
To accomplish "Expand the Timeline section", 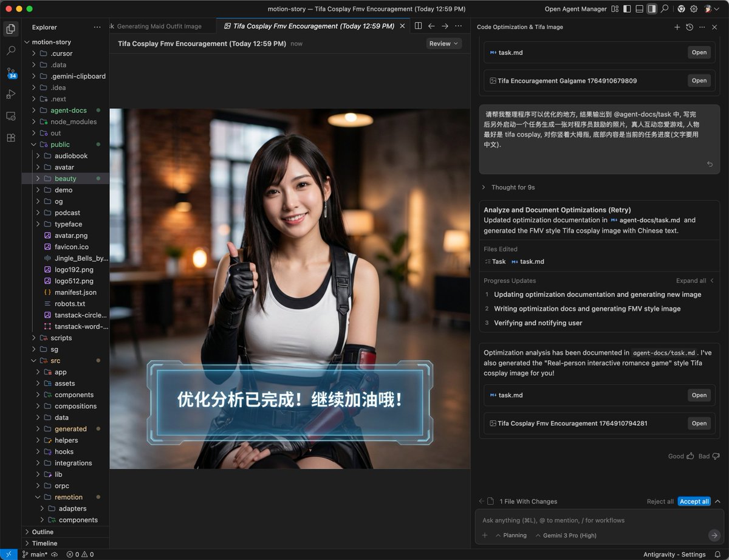I will 66,543.
